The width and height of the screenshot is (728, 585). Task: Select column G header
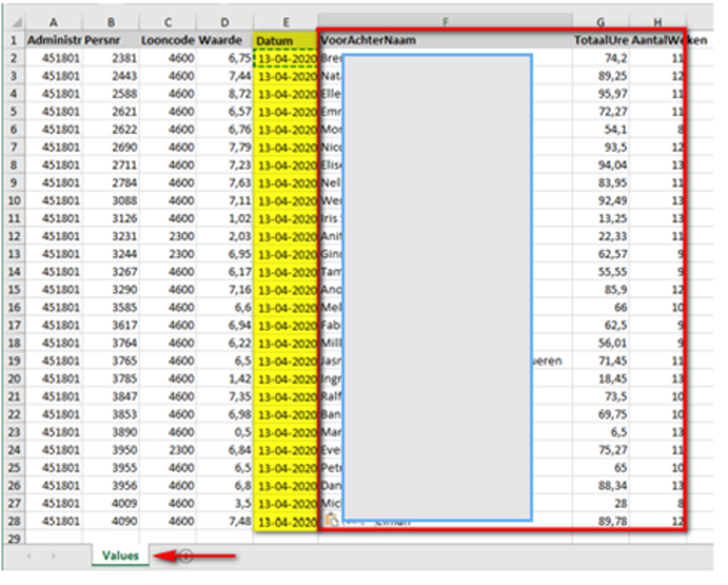[601, 22]
